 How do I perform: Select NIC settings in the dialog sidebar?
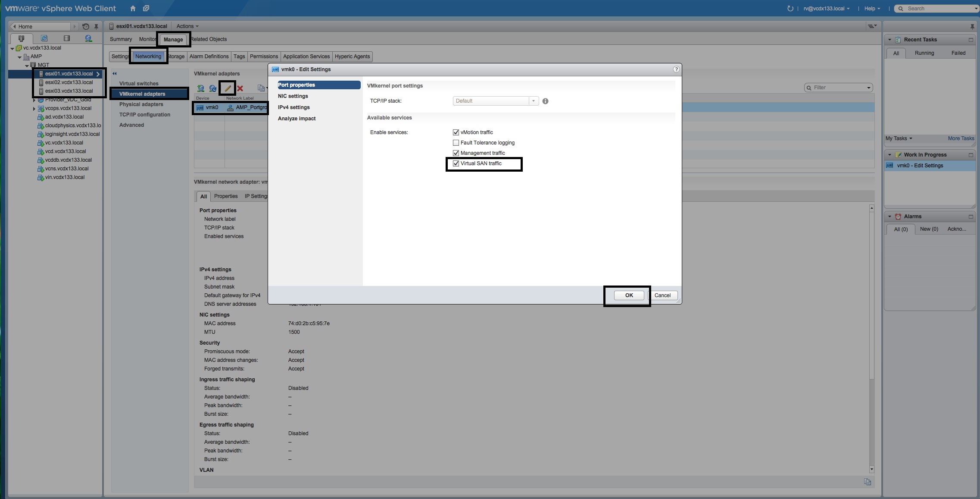293,96
